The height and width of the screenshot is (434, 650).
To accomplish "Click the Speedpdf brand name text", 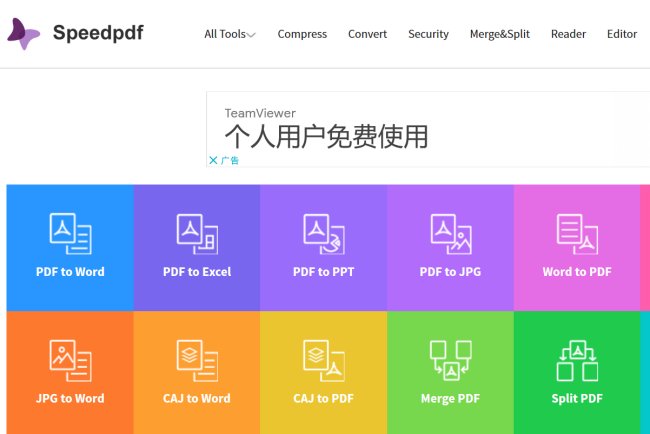I will point(98,33).
